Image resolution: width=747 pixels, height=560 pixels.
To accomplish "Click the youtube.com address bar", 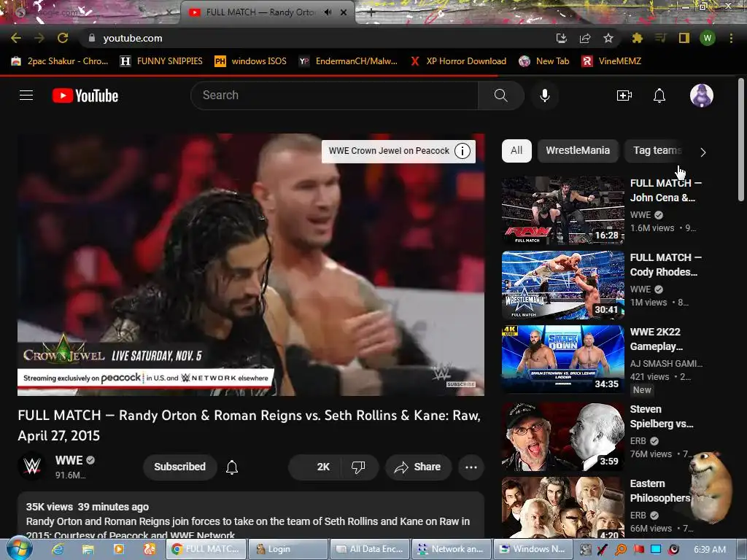I will (314, 38).
